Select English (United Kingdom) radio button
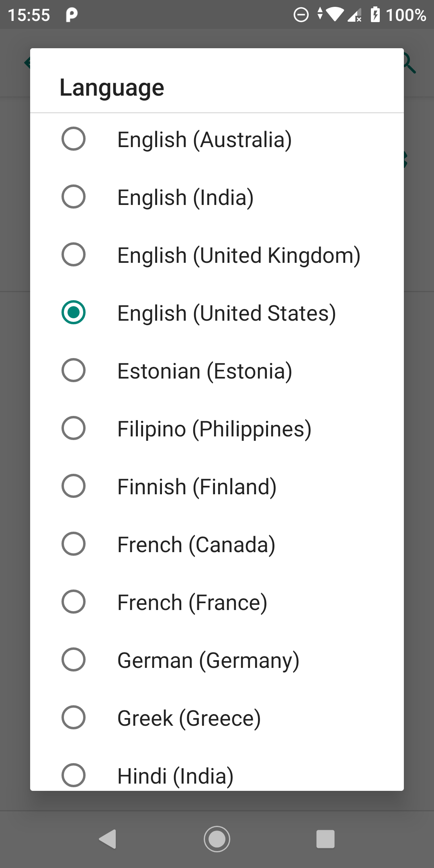The width and height of the screenshot is (434, 868). (x=74, y=255)
